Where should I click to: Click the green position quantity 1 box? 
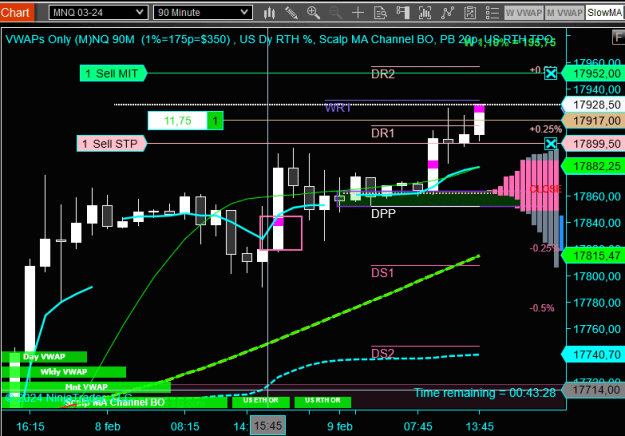pyautogui.click(x=215, y=121)
